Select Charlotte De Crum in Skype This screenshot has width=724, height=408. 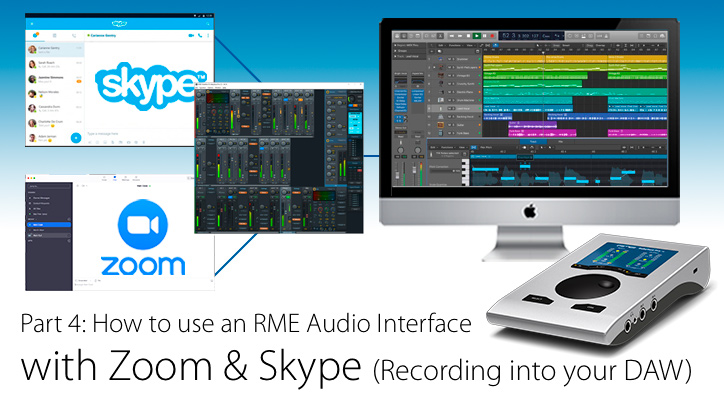coord(55,123)
